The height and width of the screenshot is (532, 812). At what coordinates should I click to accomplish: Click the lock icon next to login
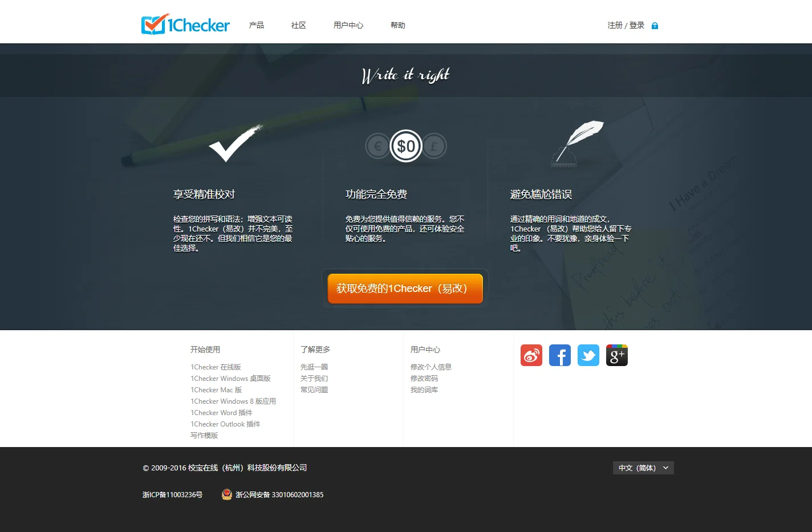[655, 26]
